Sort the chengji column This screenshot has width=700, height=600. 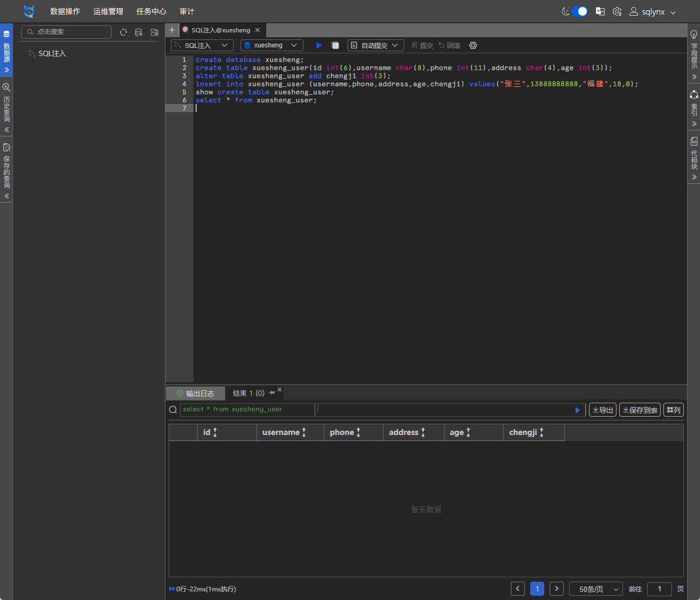pyautogui.click(x=542, y=432)
